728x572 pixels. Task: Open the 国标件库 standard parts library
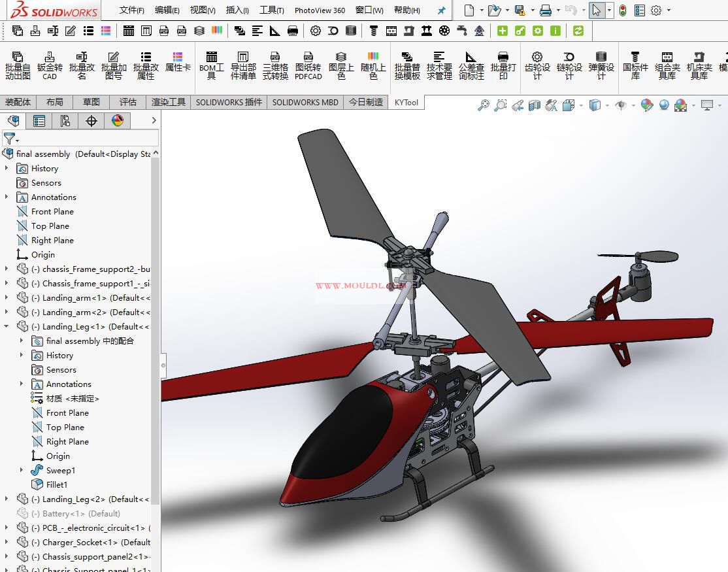tap(635, 65)
